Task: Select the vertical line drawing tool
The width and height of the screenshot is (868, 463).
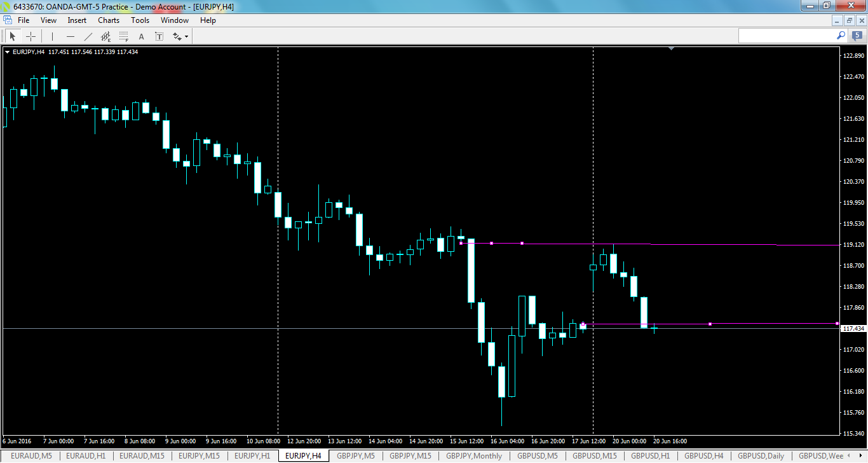Action: point(51,36)
